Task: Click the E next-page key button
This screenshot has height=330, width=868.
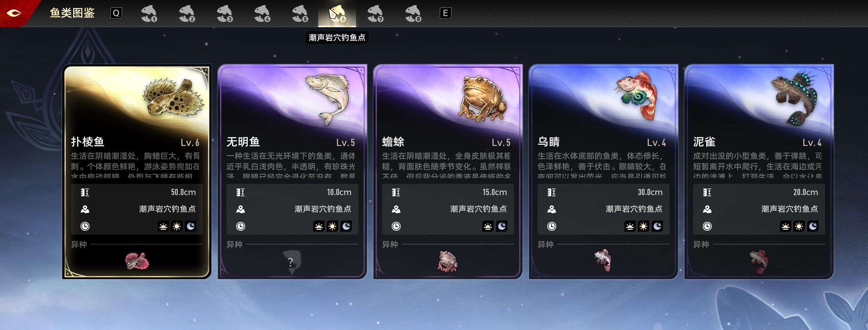Action: pyautogui.click(x=445, y=13)
